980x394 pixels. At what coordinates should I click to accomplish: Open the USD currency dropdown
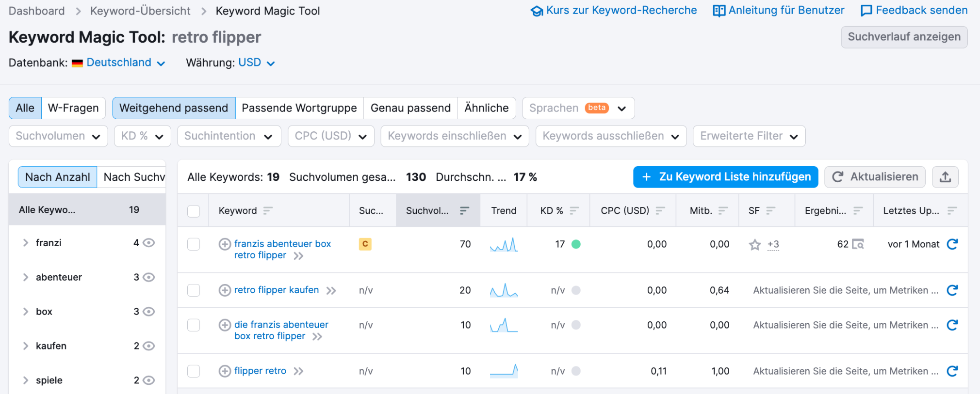[x=257, y=63]
